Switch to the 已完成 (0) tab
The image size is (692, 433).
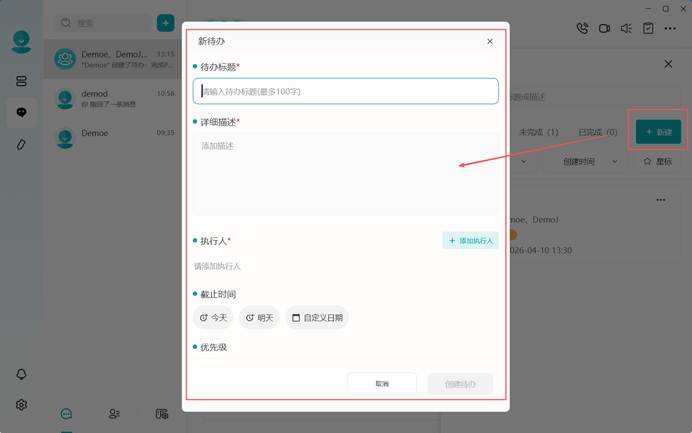point(598,132)
